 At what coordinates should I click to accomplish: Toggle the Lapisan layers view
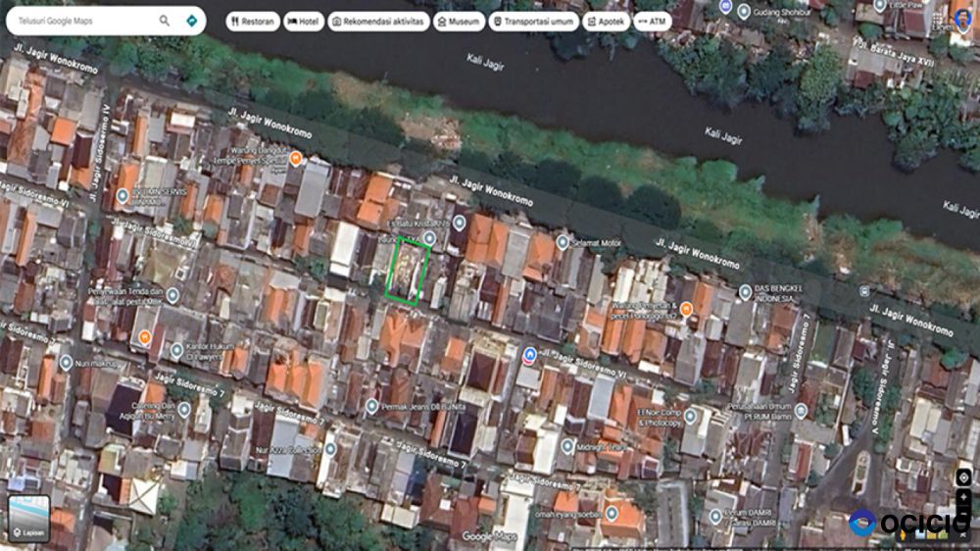28,520
